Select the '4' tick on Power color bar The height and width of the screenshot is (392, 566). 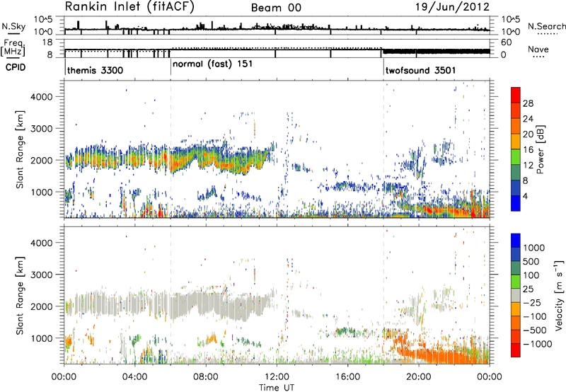click(525, 196)
